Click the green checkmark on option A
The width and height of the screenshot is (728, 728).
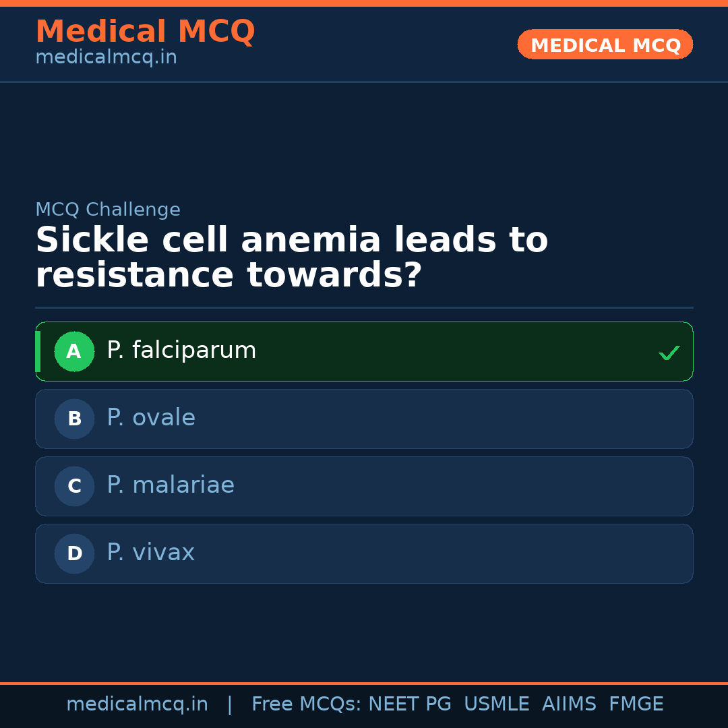coord(669,353)
